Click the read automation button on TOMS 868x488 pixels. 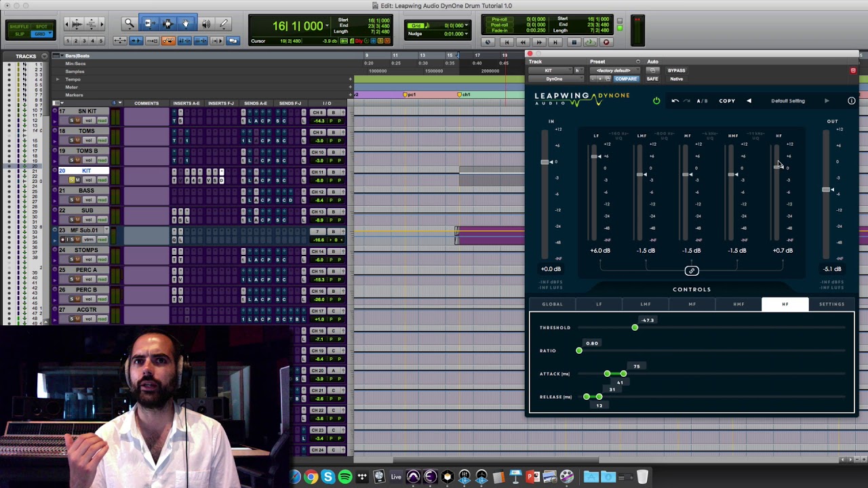(102, 140)
